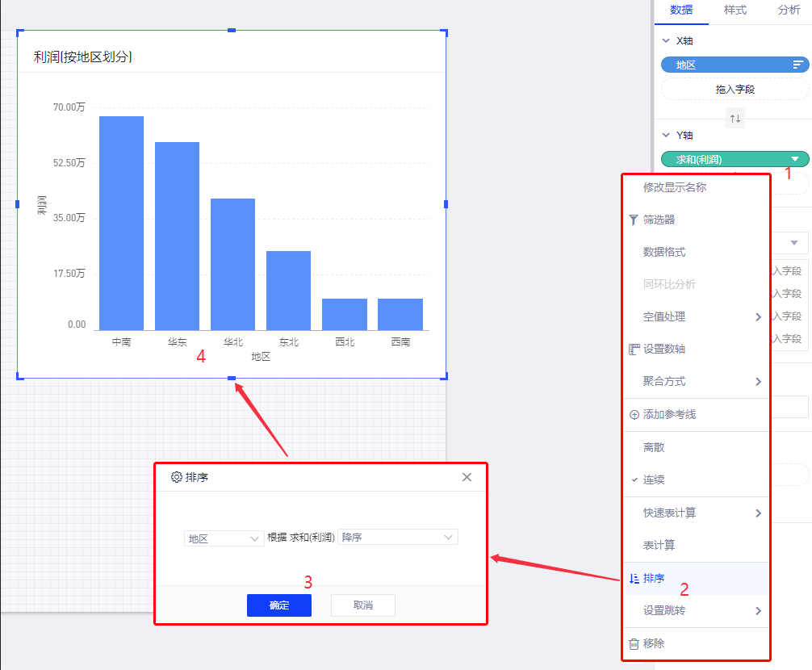Click the 筛选器 funnel icon in menu
812x670 pixels.
[634, 220]
